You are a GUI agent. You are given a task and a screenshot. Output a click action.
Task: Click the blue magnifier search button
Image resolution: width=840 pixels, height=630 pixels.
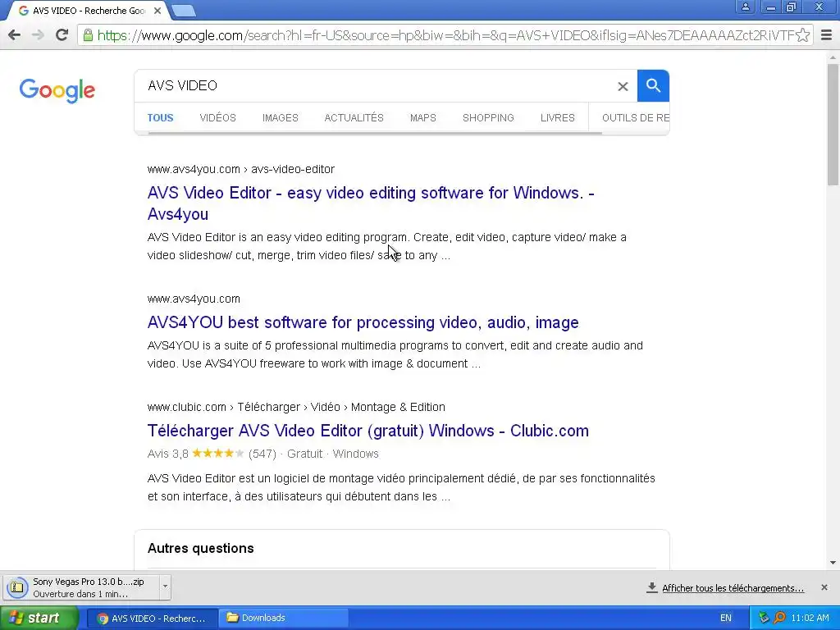pos(653,85)
